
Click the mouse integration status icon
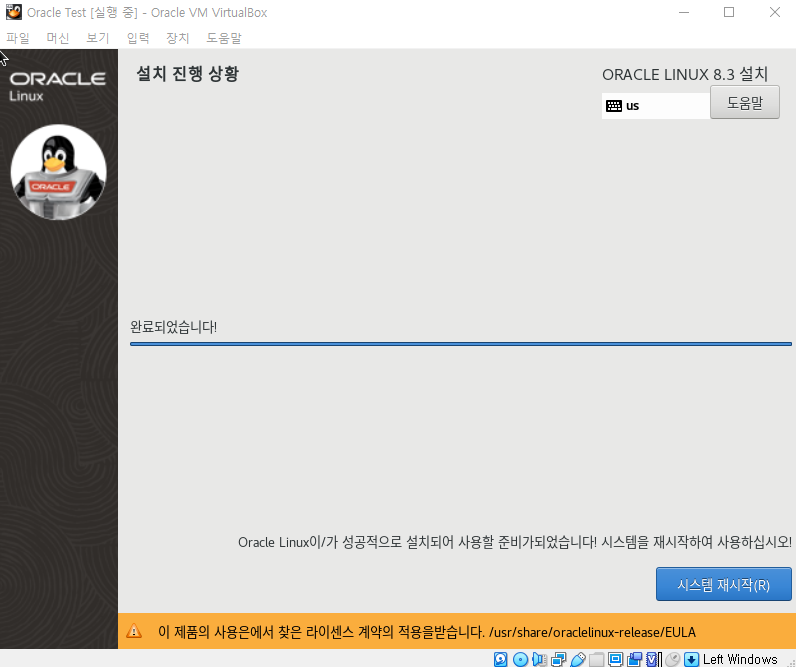tap(673, 659)
